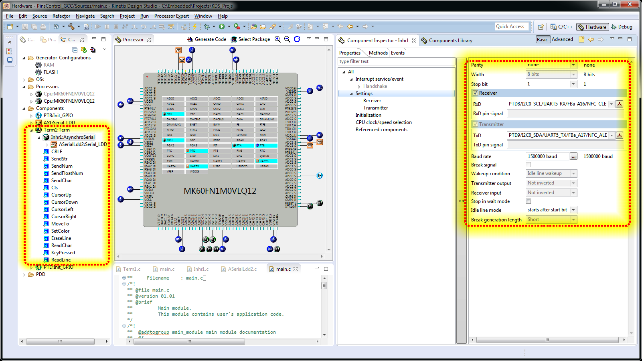Click the Save icon in the toolbar
This screenshot has height=361, width=644.
click(25, 26)
